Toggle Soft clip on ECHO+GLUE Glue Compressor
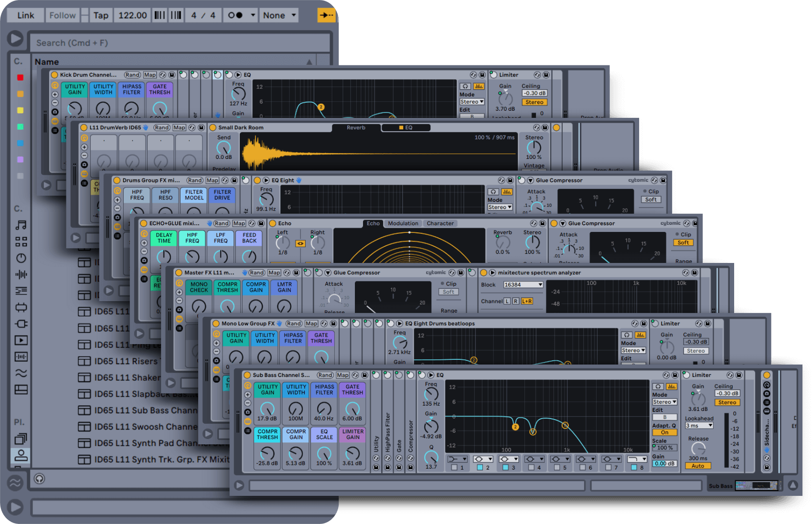The width and height of the screenshot is (812, 524). coord(683,242)
